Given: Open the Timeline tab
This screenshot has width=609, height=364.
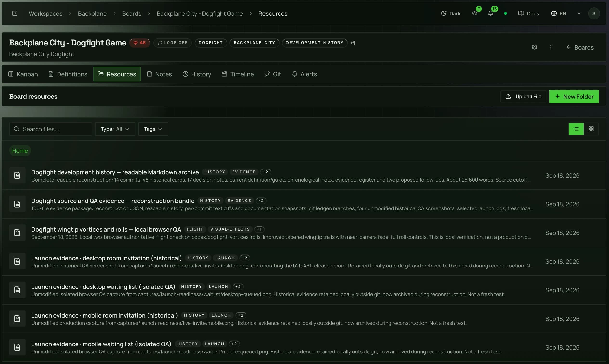Looking at the screenshot, I should coord(237,74).
